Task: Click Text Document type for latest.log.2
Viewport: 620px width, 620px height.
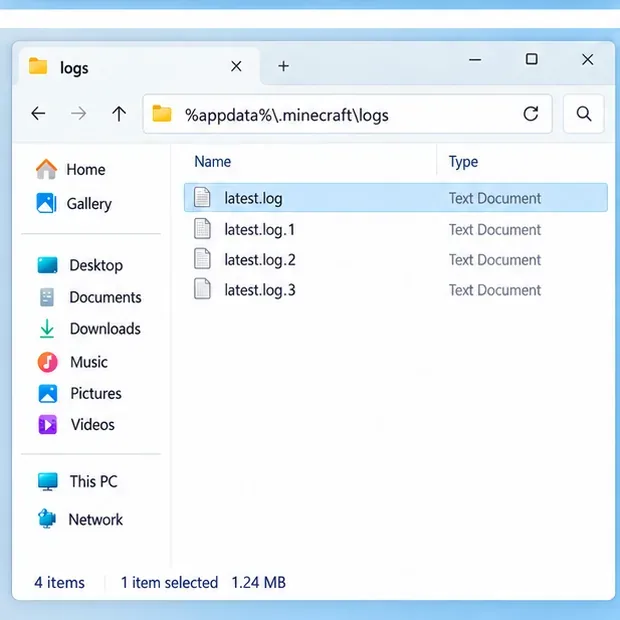Action: click(x=495, y=260)
